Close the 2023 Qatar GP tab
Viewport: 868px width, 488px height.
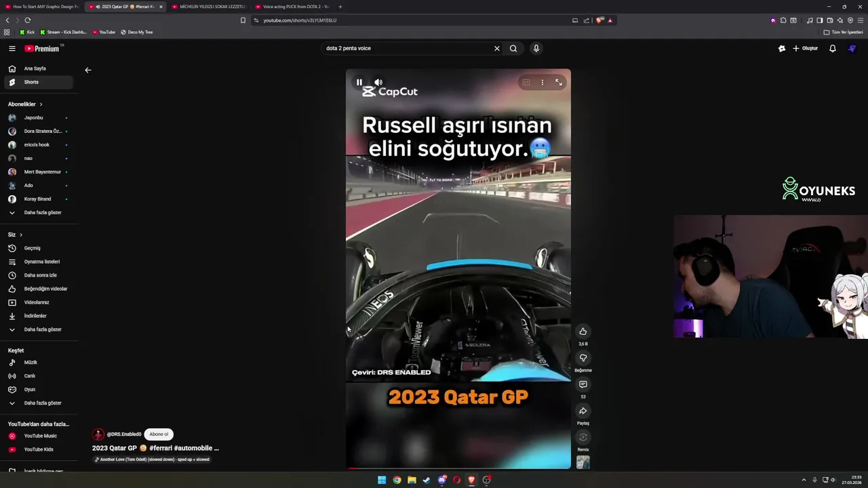161,7
